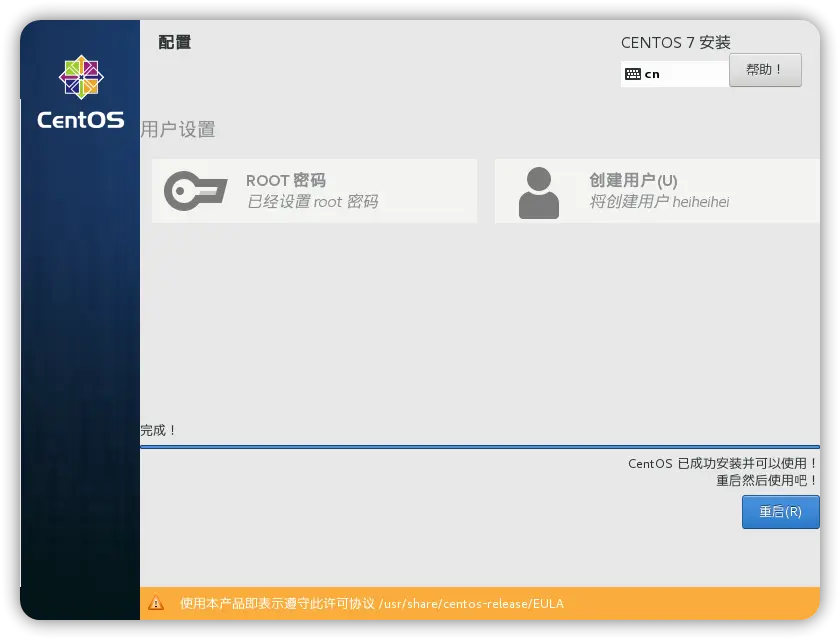Click the 完成！ status text
The width and height of the screenshot is (840, 640).
[159, 430]
